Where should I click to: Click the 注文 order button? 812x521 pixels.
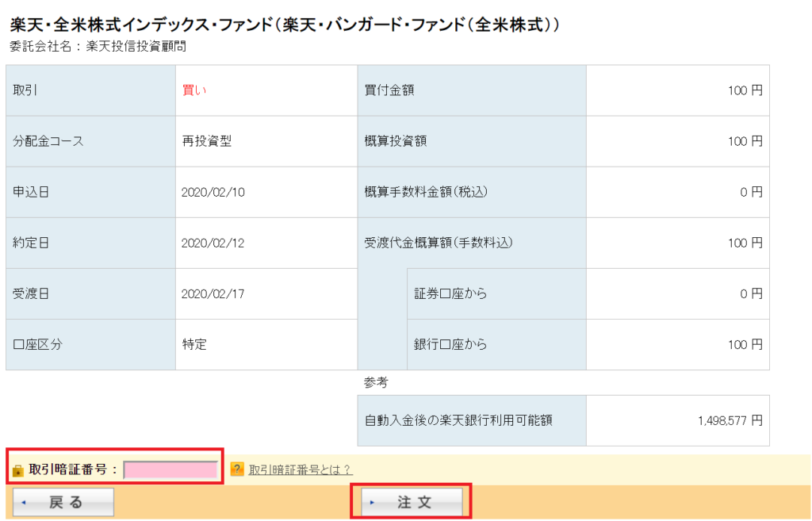(x=412, y=502)
